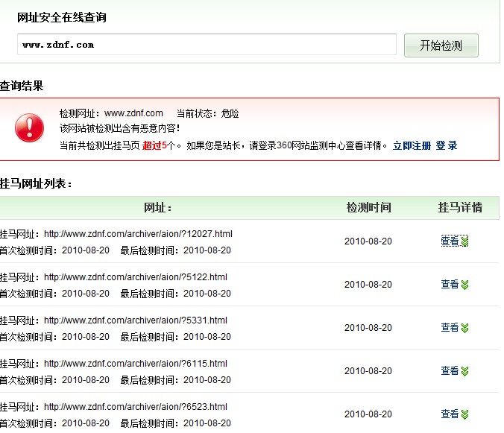Select the 检测时间 column header
Viewport: 504px width, 433px height.
point(368,207)
